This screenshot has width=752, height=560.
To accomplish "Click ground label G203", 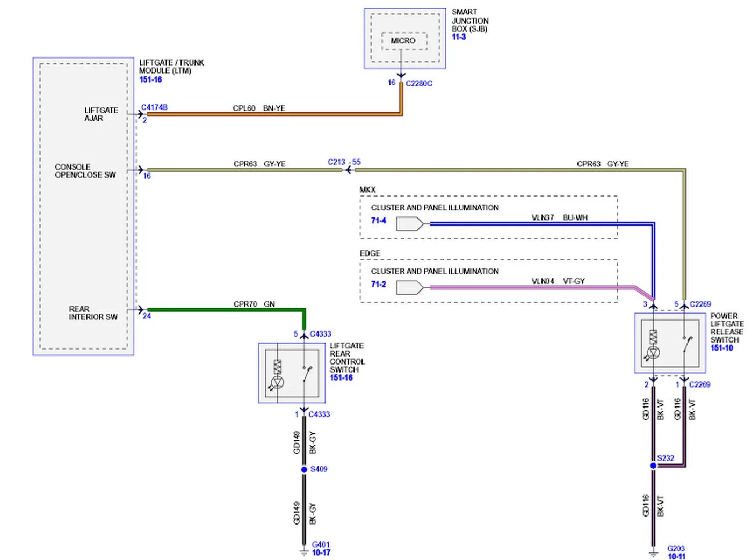I will pyautogui.click(x=676, y=549).
